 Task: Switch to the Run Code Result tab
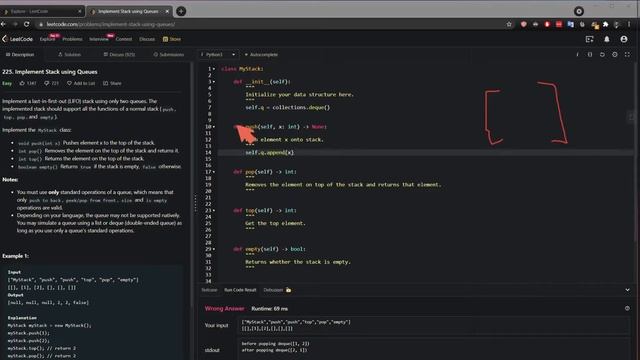tap(240, 290)
